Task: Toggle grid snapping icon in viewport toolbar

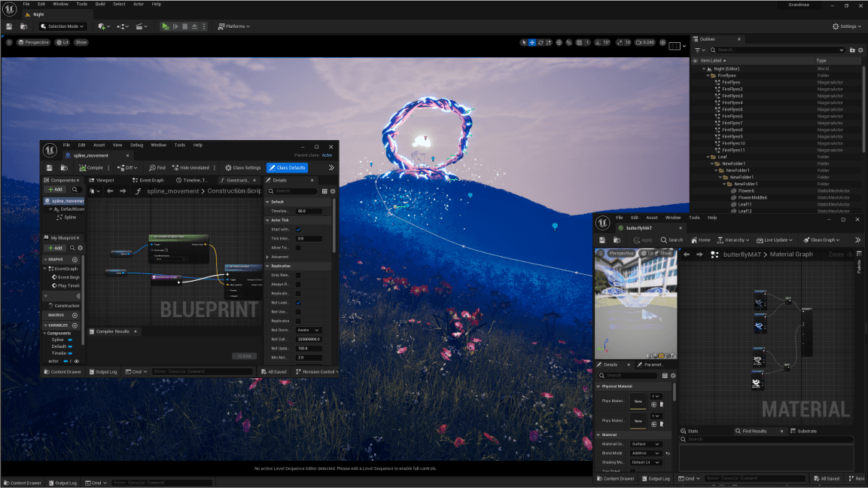Action: pos(579,42)
